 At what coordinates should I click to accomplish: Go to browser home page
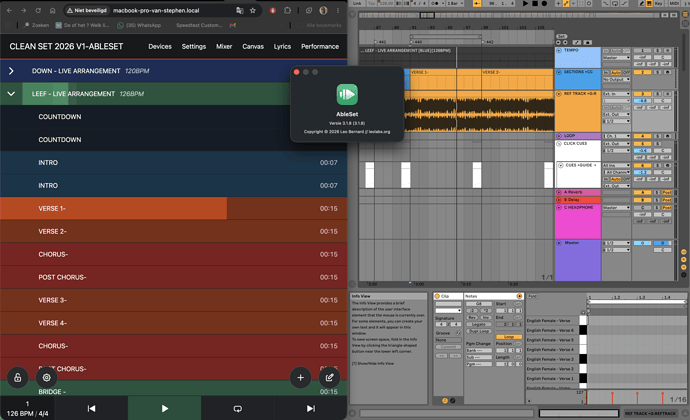pyautogui.click(x=52, y=10)
